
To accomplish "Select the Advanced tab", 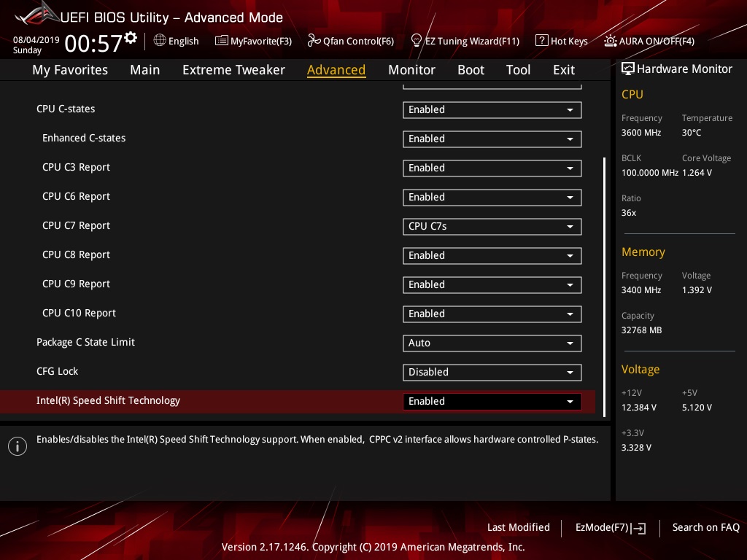I will [336, 70].
